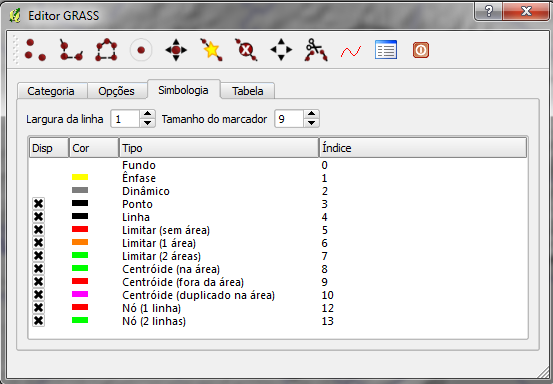The height and width of the screenshot is (384, 553).
Task: Select the New line tool
Action: 71,50
